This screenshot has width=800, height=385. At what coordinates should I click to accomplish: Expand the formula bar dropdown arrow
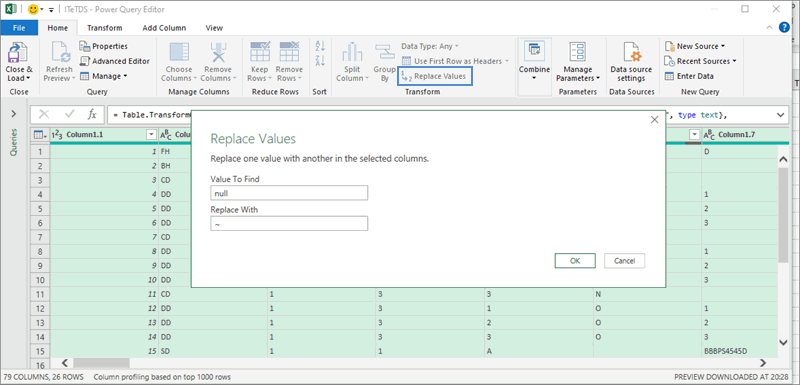tap(781, 115)
